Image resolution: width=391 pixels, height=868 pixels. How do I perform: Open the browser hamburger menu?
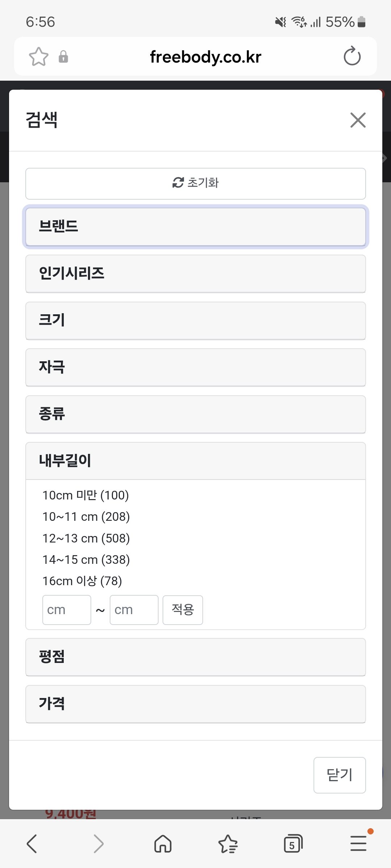[x=358, y=843]
